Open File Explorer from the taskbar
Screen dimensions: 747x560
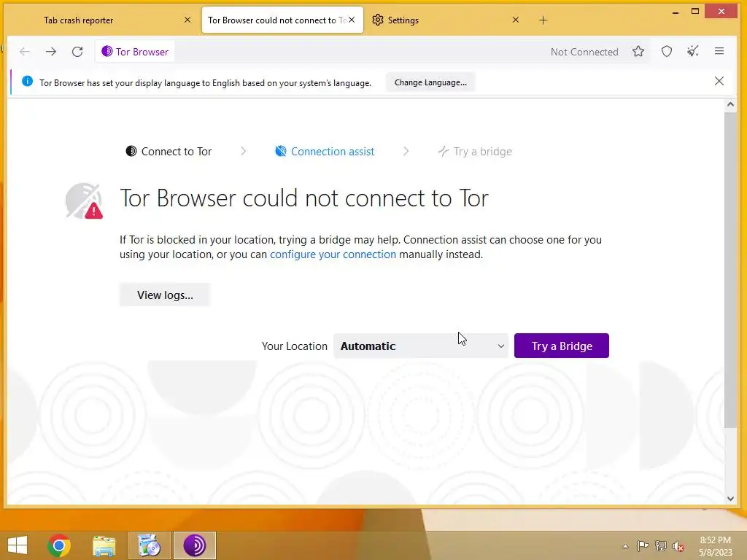click(104, 545)
